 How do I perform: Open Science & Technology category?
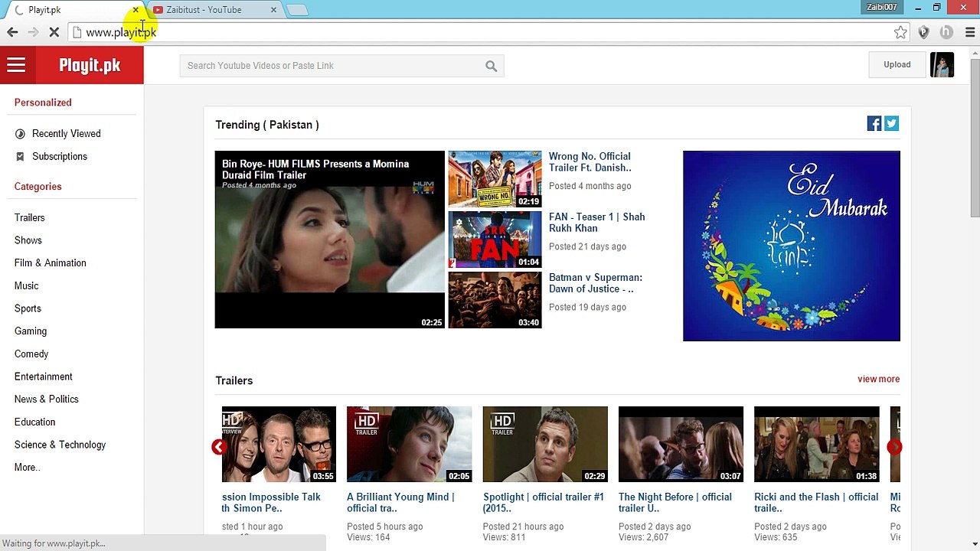[x=60, y=445]
